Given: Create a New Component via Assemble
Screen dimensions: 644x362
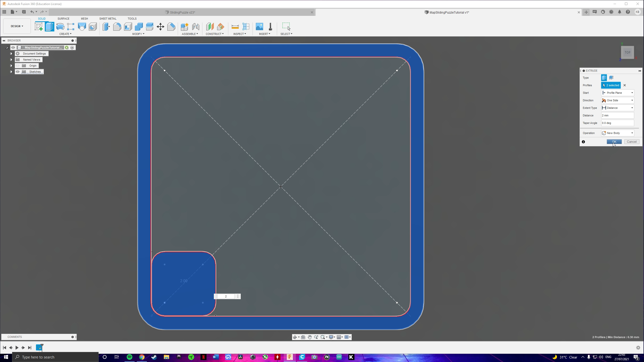Looking at the screenshot, I should (x=184, y=26).
